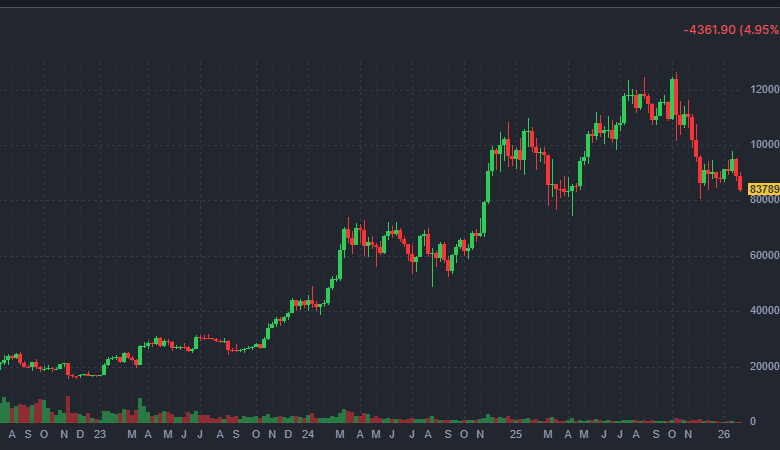Image resolution: width=780 pixels, height=450 pixels.
Task: Jump to year 25 on time axis
Action: (515, 435)
